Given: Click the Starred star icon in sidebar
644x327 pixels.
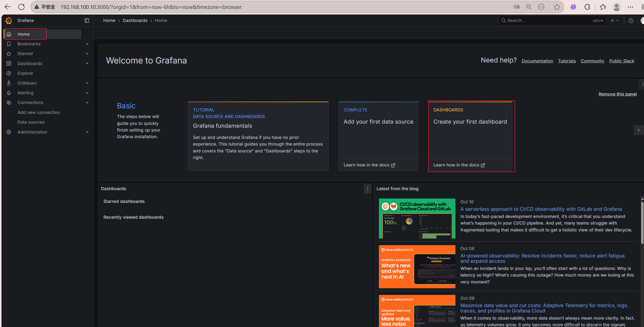Looking at the screenshot, I should [x=9, y=54].
